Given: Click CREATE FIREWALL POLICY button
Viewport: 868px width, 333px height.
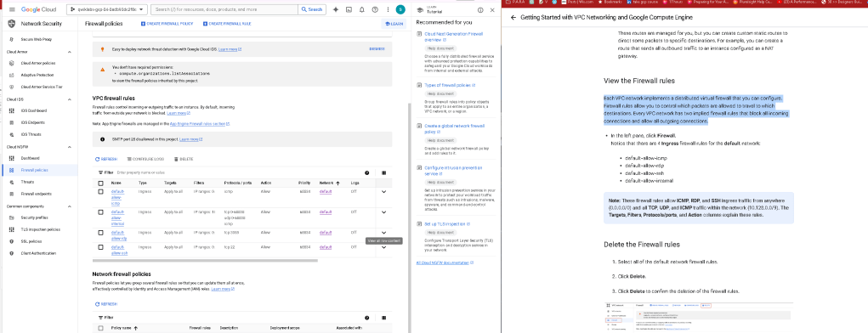Looking at the screenshot, I should 167,24.
